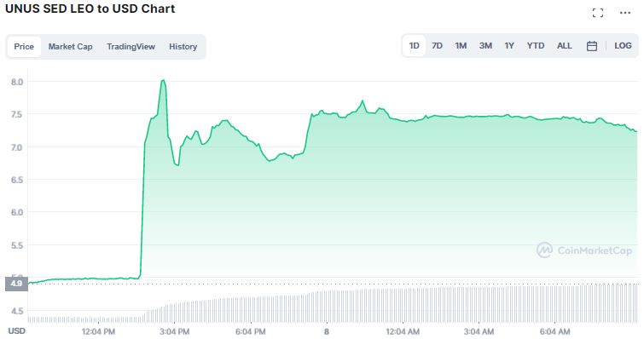Open the History tab

pos(183,46)
